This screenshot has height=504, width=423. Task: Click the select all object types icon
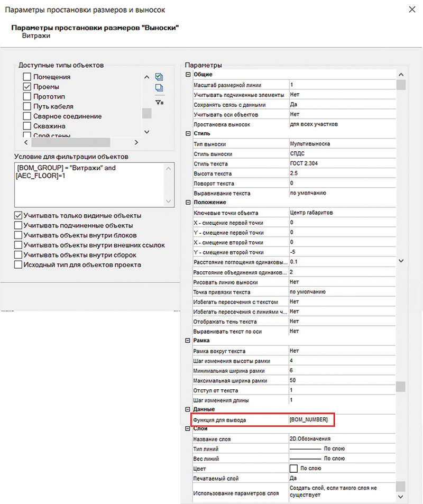pyautogui.click(x=159, y=77)
